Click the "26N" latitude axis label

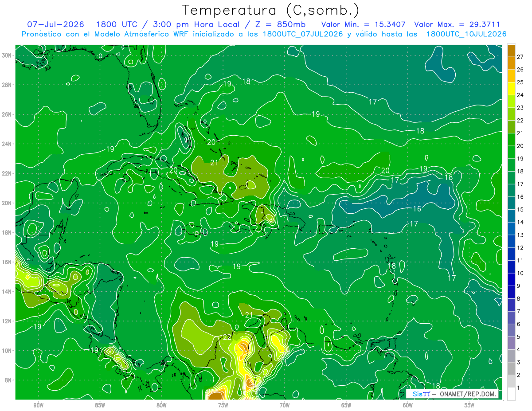point(7,114)
